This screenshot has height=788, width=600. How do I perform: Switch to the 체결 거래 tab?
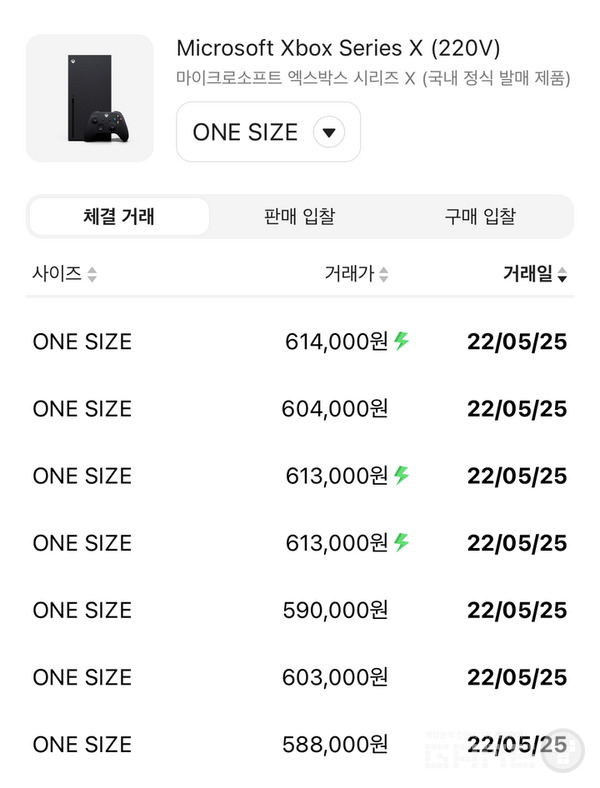(x=119, y=216)
